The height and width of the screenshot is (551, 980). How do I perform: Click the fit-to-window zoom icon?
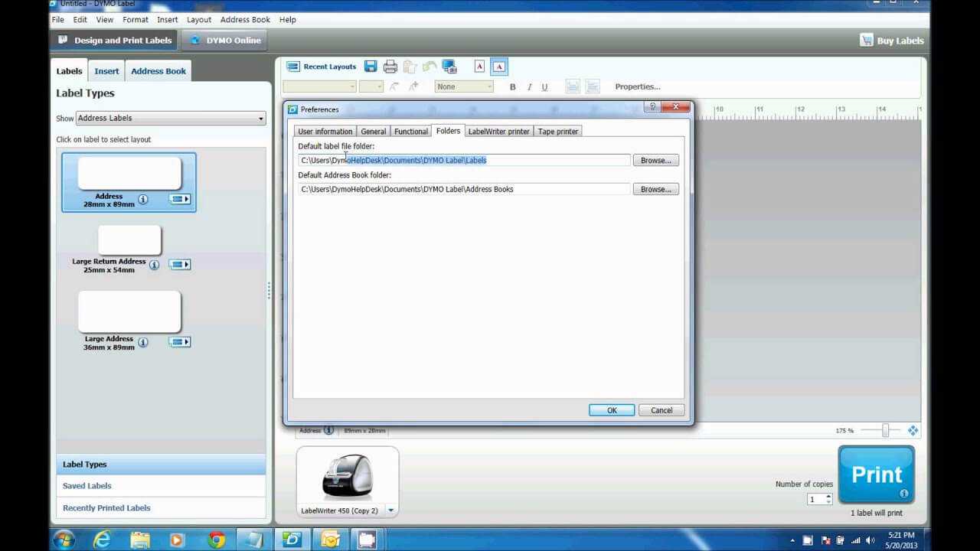point(913,431)
